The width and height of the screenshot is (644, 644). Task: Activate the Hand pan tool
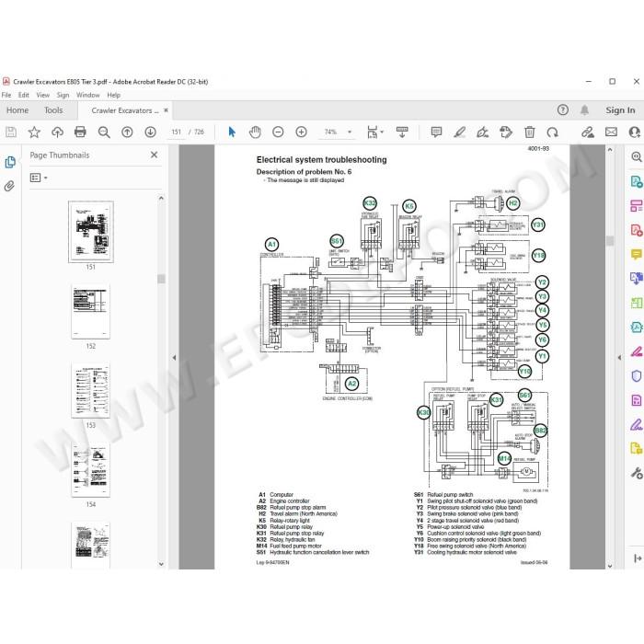click(x=255, y=132)
